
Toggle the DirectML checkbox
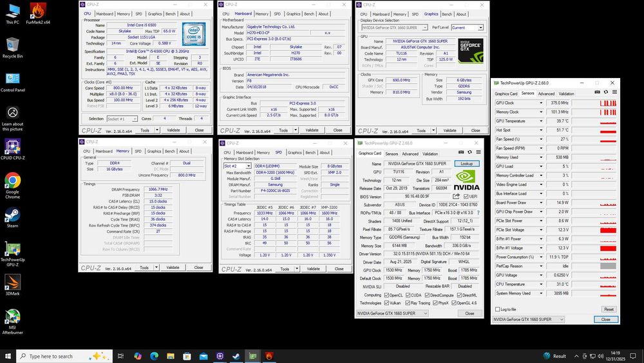coord(459,295)
